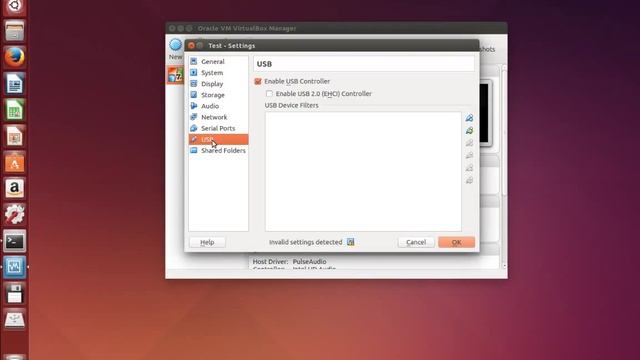
Task: Open LibreOffice Calc from the launcher
Action: click(15, 110)
